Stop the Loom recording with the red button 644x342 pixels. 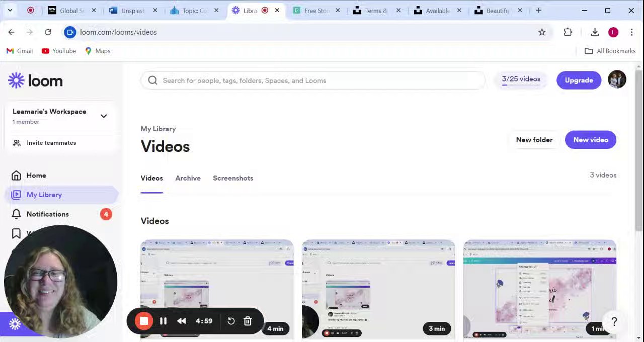(144, 321)
